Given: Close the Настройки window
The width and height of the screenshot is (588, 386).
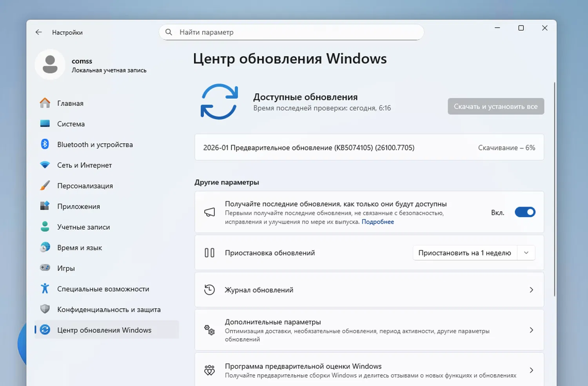Looking at the screenshot, I should coord(544,28).
